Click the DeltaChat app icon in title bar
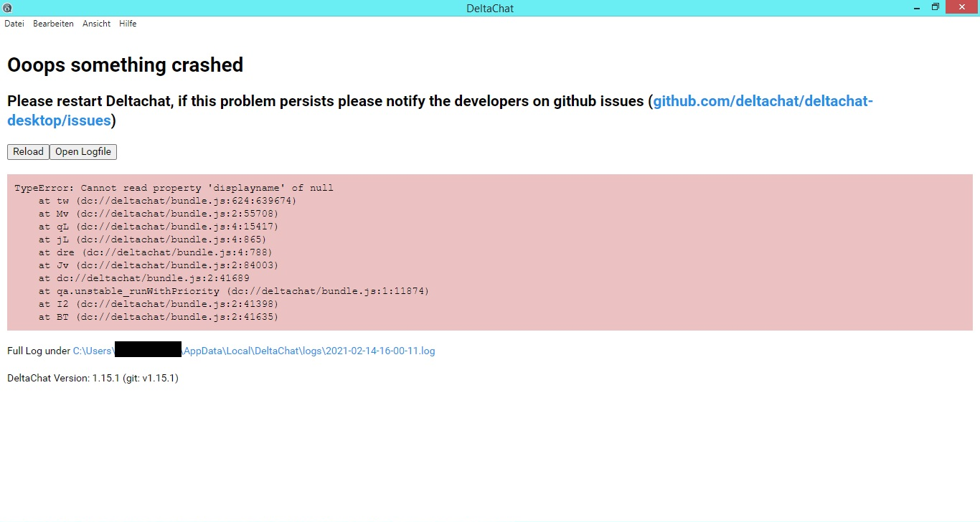The height and width of the screenshot is (522, 980). click(x=7, y=8)
